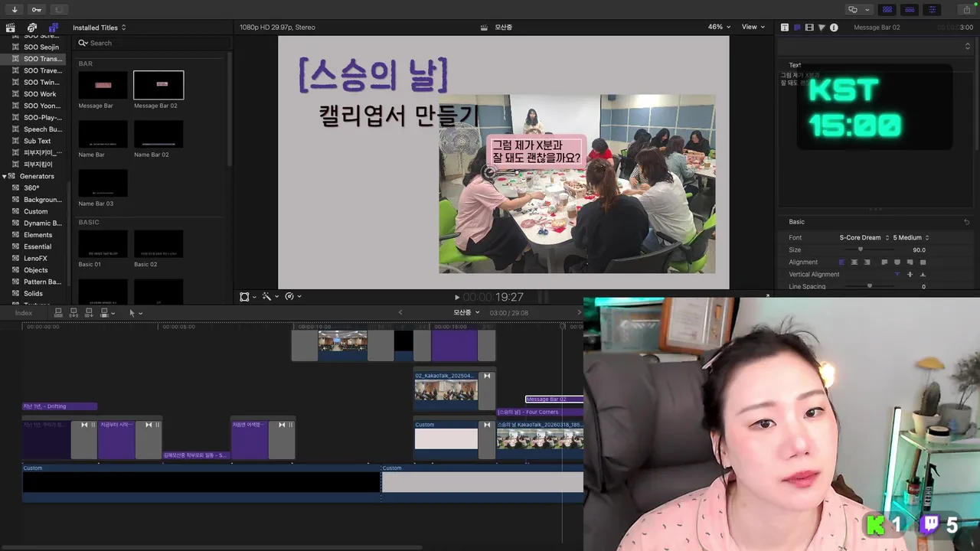Open the Select arrow tool menu

coord(135,312)
